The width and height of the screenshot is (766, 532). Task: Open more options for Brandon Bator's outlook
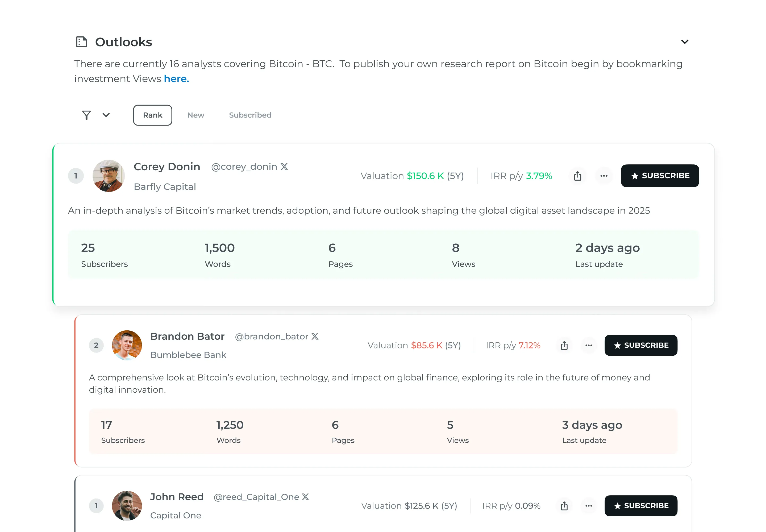589,345
